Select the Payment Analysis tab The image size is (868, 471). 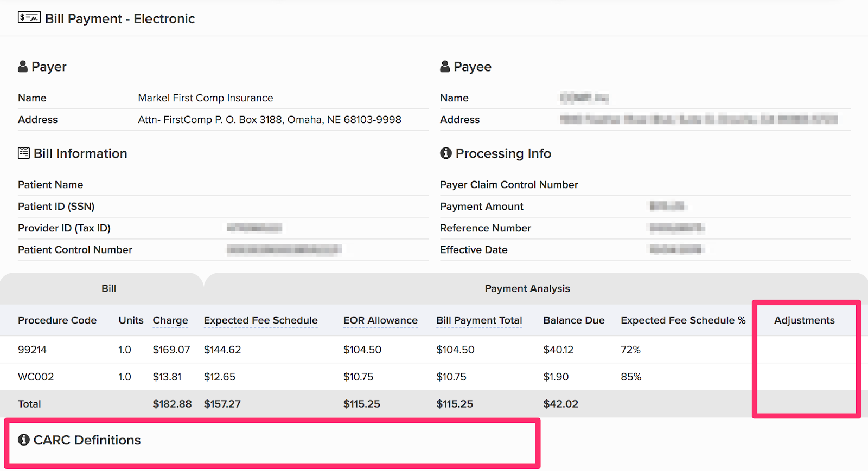tap(527, 288)
